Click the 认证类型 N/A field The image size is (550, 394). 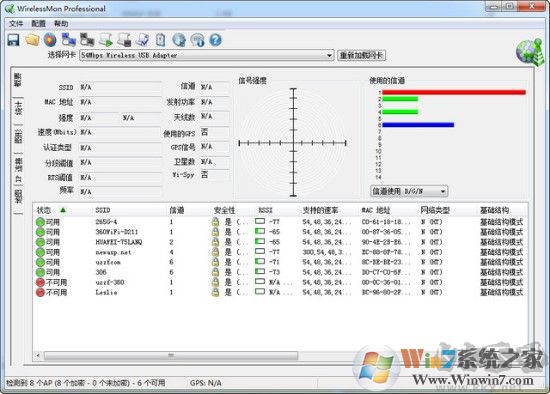coord(120,148)
